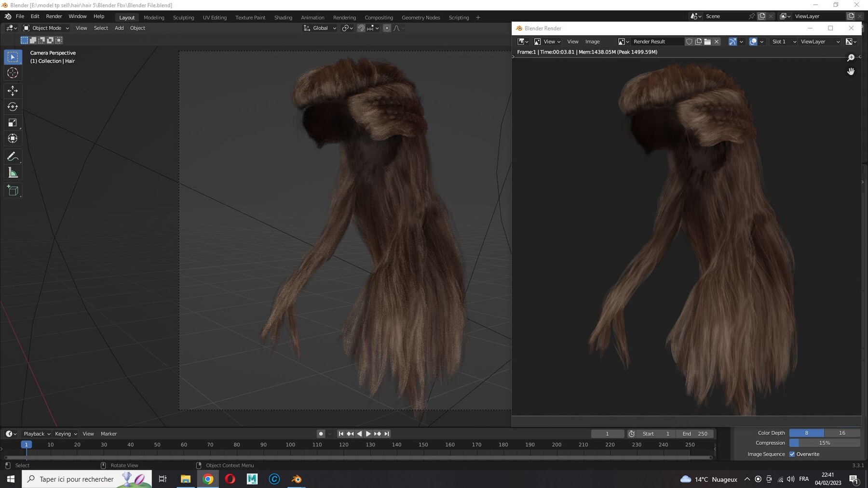This screenshot has width=868, height=488.
Task: Click the current frame number field
Action: coord(607,434)
